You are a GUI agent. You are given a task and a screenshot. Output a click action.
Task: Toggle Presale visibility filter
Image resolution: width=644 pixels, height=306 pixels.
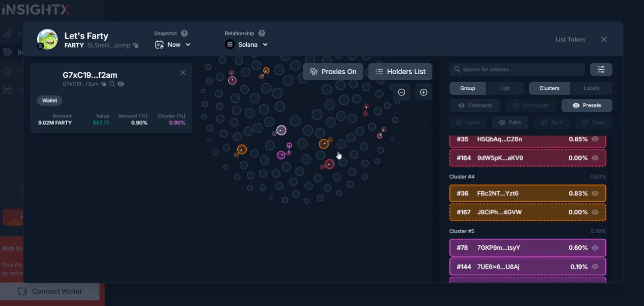click(x=587, y=105)
